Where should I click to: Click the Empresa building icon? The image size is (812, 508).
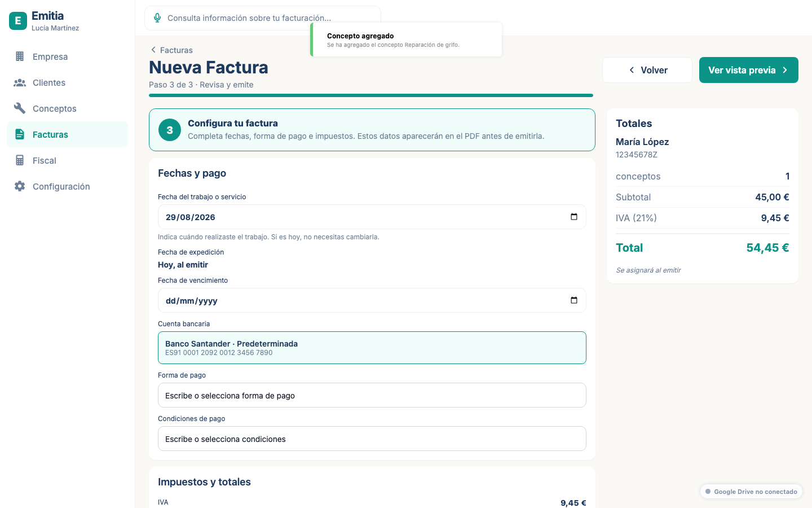pyautogui.click(x=20, y=56)
